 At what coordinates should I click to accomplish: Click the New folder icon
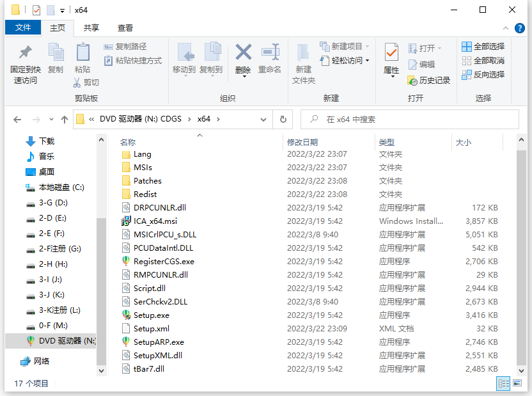[x=303, y=52]
